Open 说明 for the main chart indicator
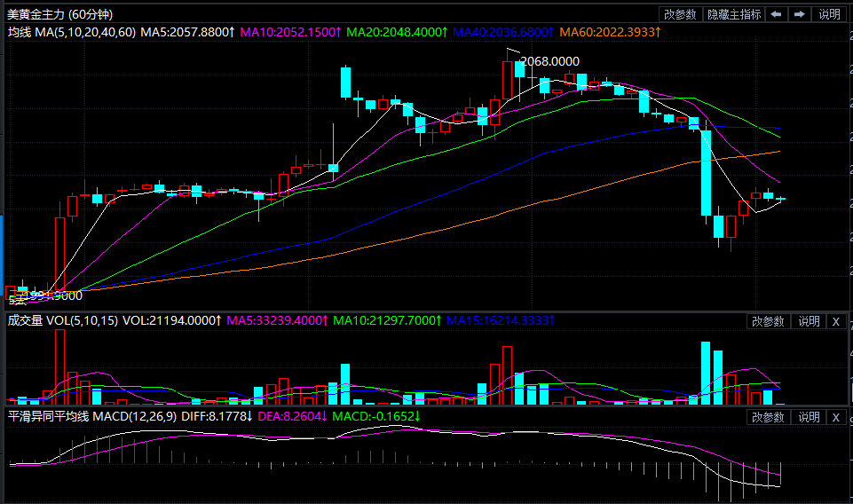The height and width of the screenshot is (504, 853). 829,14
